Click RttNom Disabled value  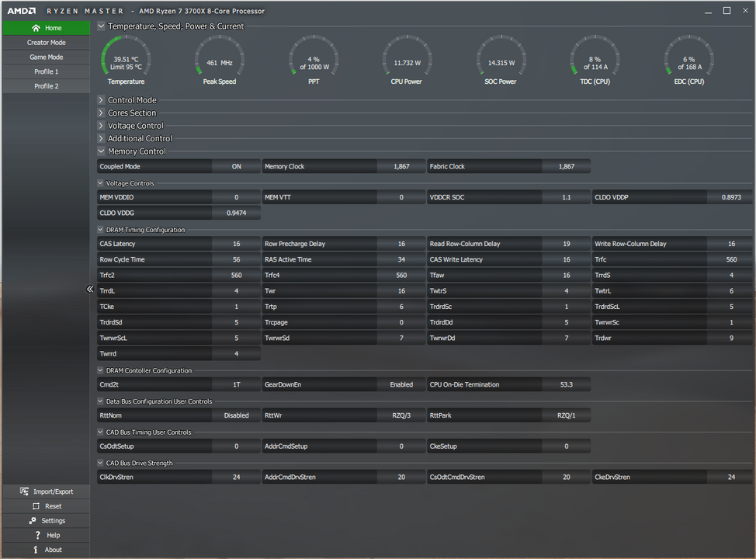pos(236,415)
